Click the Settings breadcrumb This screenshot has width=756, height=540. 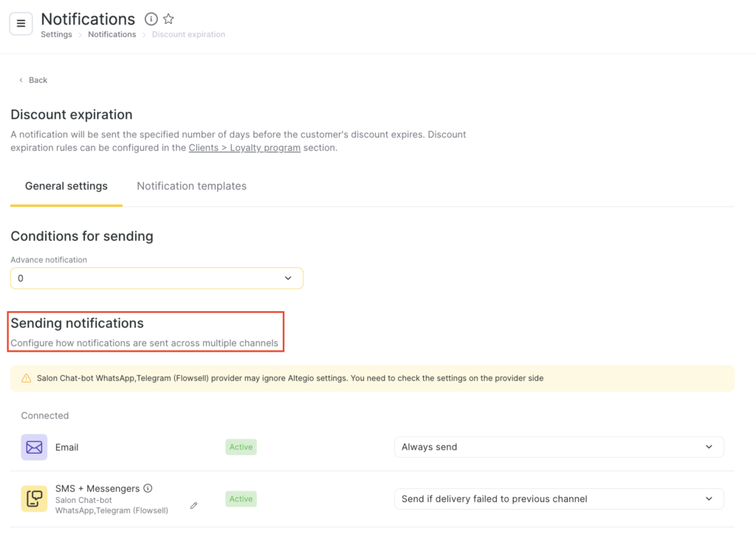click(56, 35)
